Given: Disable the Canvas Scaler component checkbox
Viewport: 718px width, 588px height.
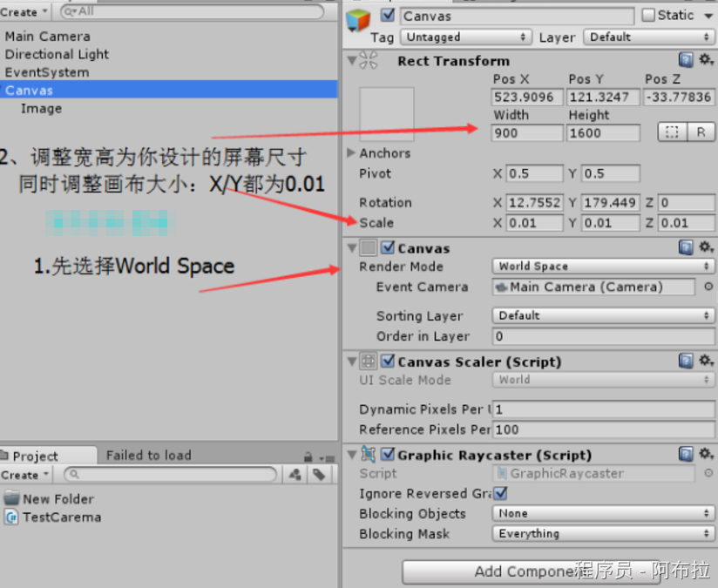Looking at the screenshot, I should [x=388, y=362].
